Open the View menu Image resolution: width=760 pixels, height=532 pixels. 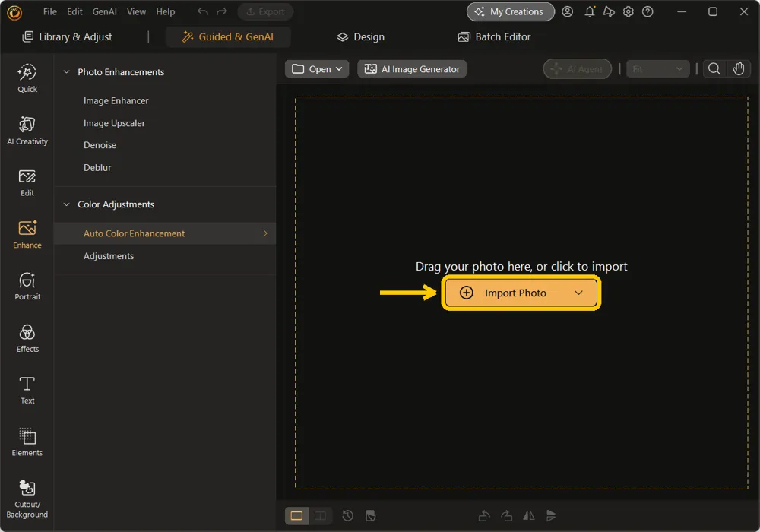tap(136, 11)
